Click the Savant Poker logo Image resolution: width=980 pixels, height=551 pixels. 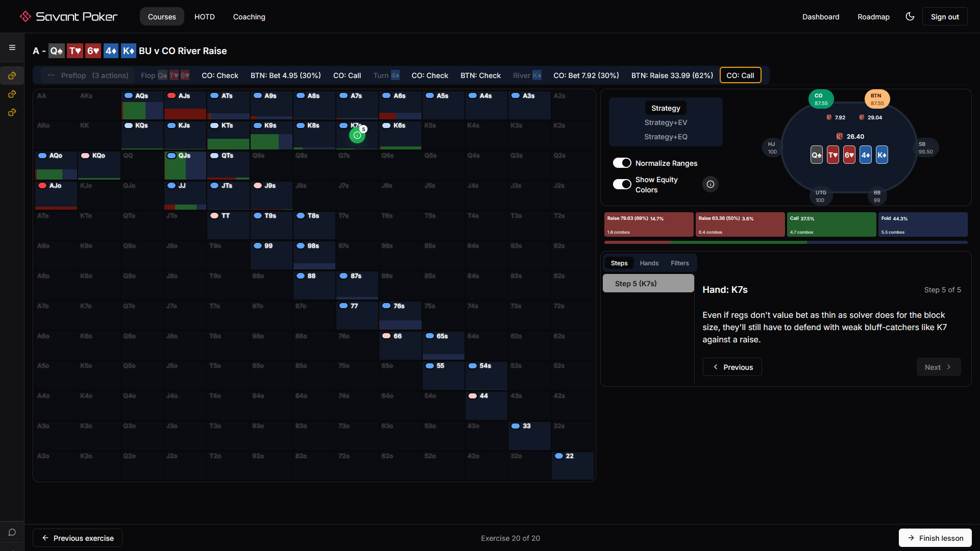tap(68, 16)
